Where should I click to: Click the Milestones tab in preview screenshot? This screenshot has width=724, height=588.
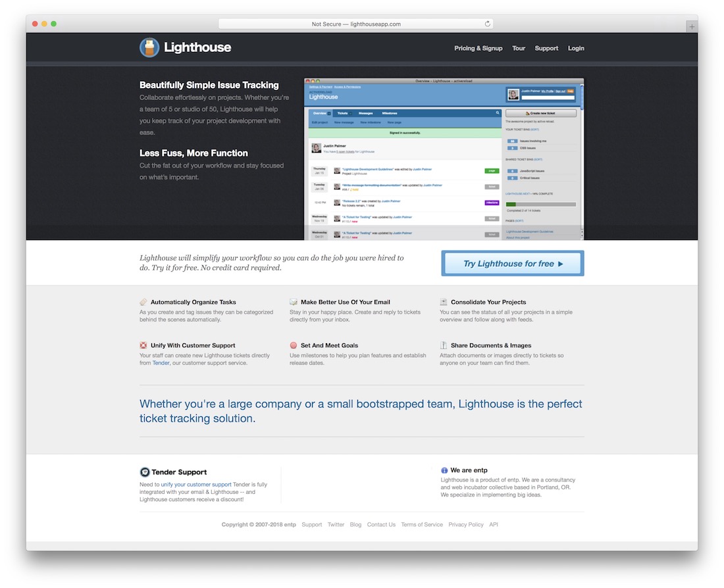point(389,113)
